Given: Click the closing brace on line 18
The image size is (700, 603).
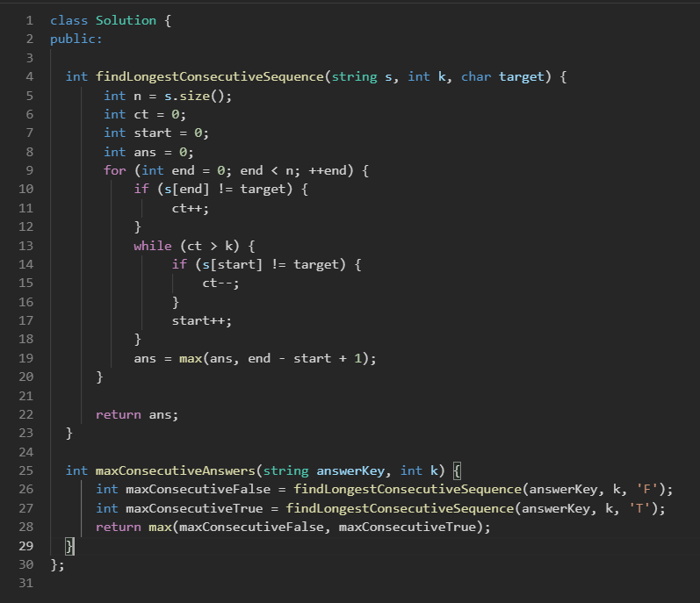Looking at the screenshot, I should coord(138,340).
